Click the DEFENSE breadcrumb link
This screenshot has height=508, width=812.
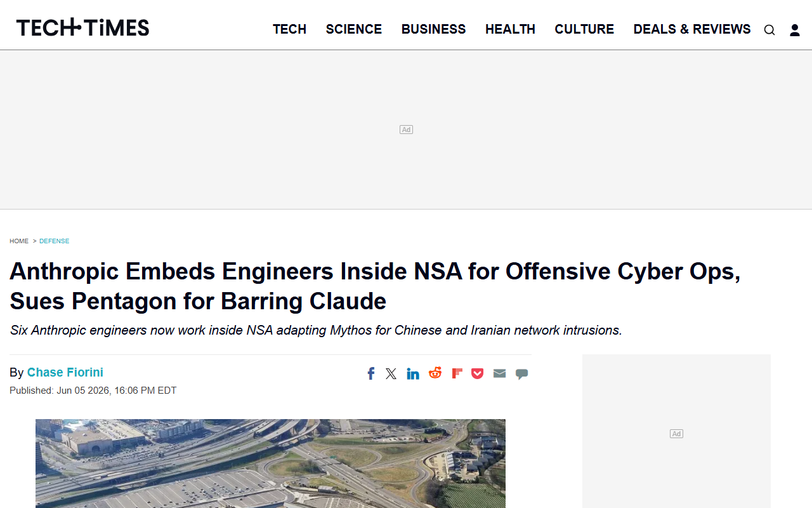[55, 241]
